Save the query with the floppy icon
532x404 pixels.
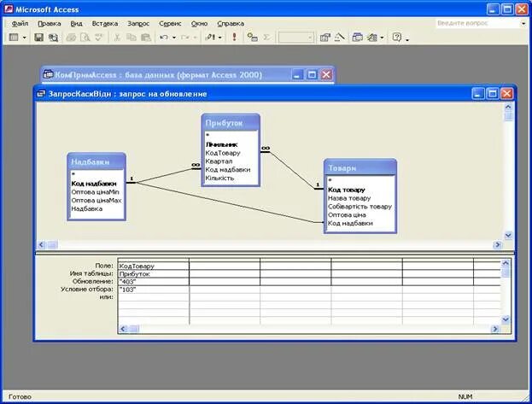point(39,37)
